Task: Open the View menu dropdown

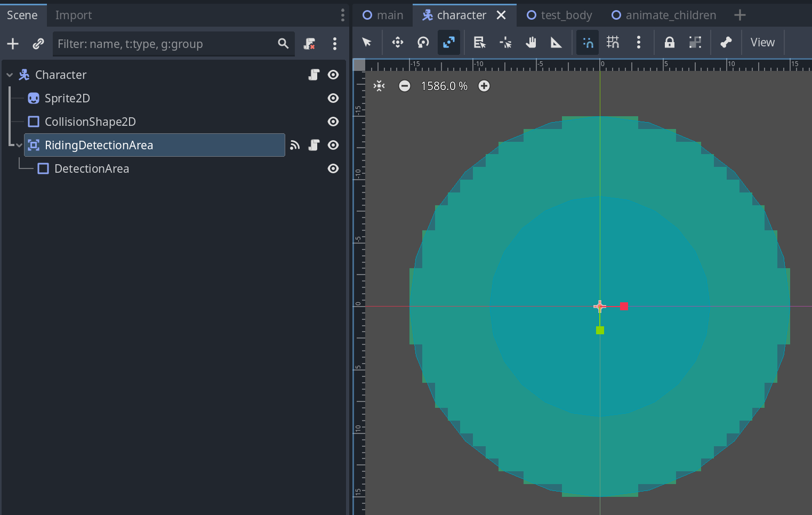Action: [762, 43]
